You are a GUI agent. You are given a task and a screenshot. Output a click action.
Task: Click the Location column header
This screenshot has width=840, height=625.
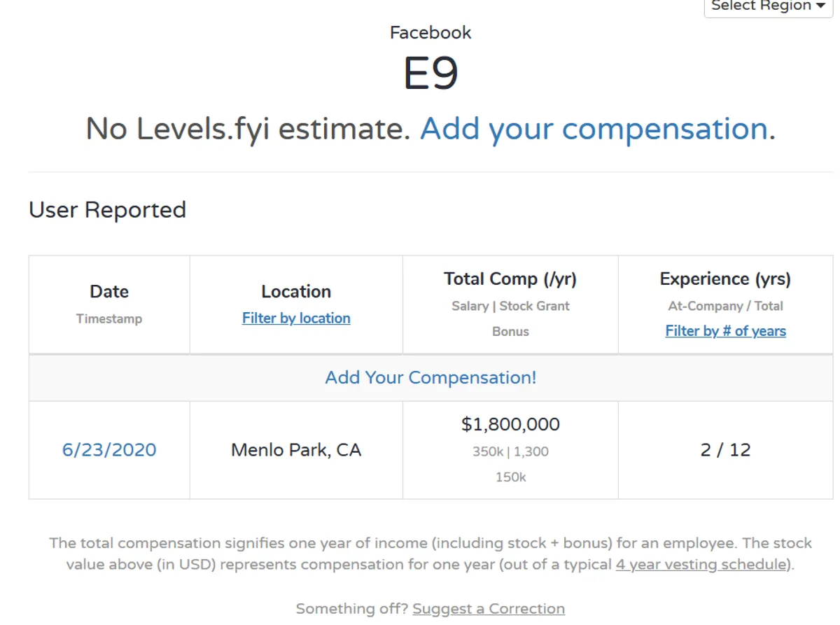(x=296, y=292)
